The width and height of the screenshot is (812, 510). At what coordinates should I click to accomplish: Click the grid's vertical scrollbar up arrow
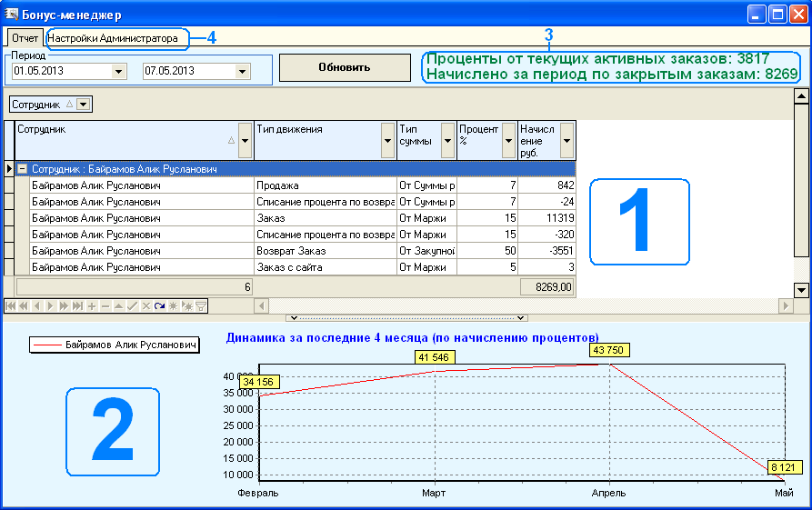[x=801, y=96]
